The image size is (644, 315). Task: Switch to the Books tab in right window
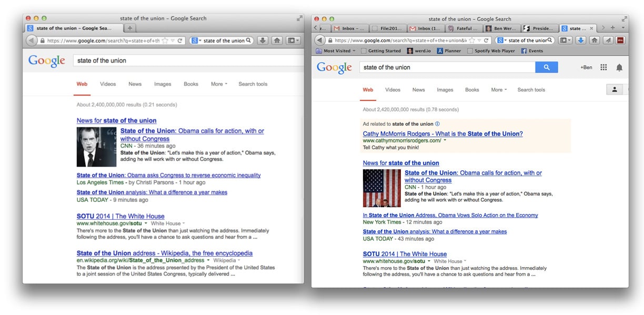tap(472, 90)
